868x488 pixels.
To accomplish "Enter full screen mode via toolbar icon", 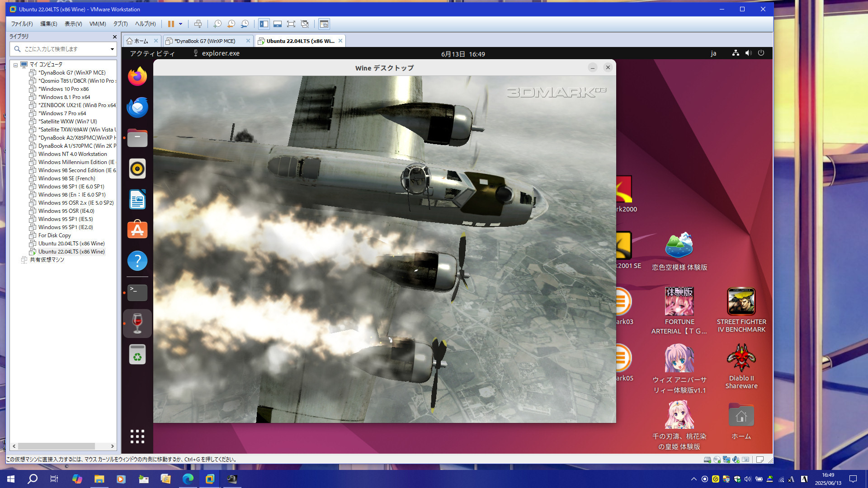I will click(291, 24).
